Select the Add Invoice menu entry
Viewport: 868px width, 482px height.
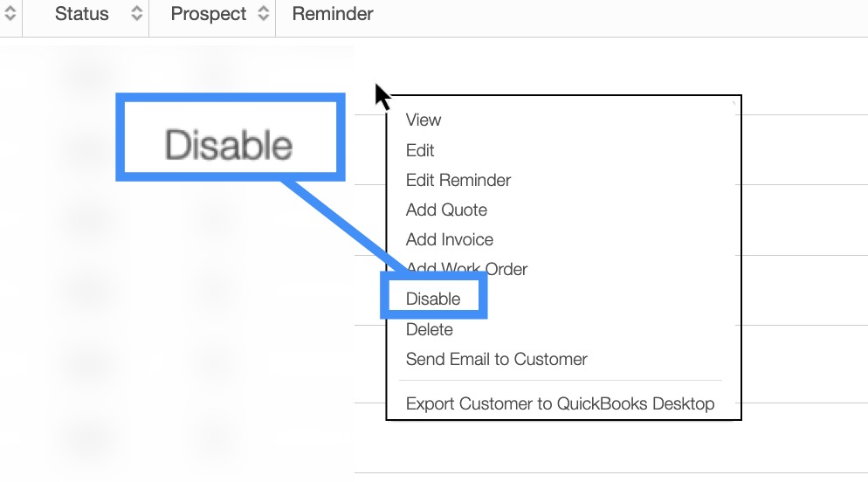pyautogui.click(x=450, y=239)
